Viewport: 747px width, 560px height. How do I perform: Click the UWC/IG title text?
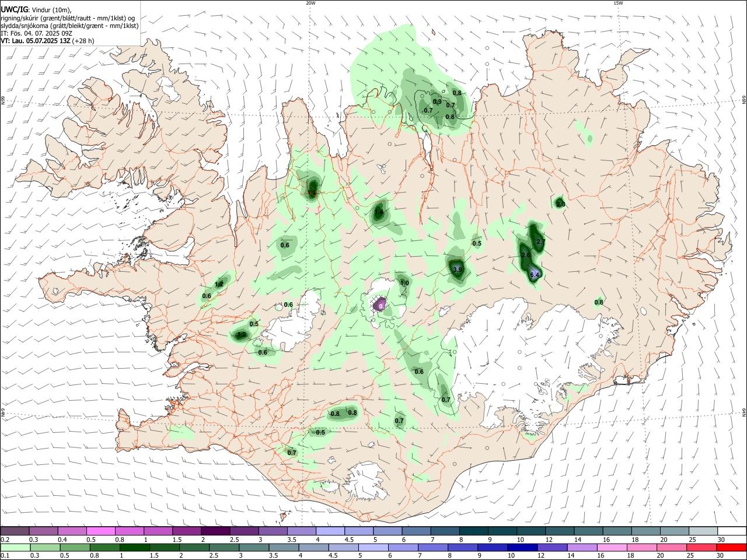14,9
